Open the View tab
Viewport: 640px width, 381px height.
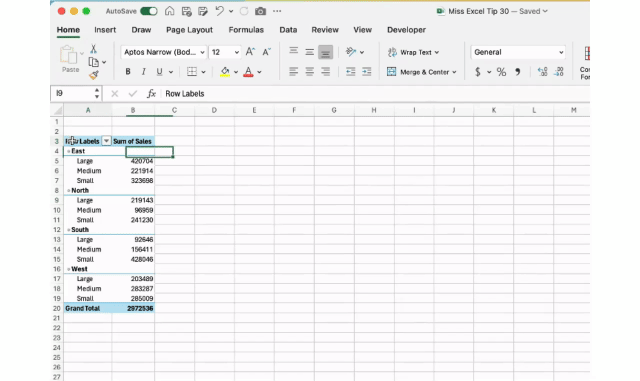pos(362,30)
